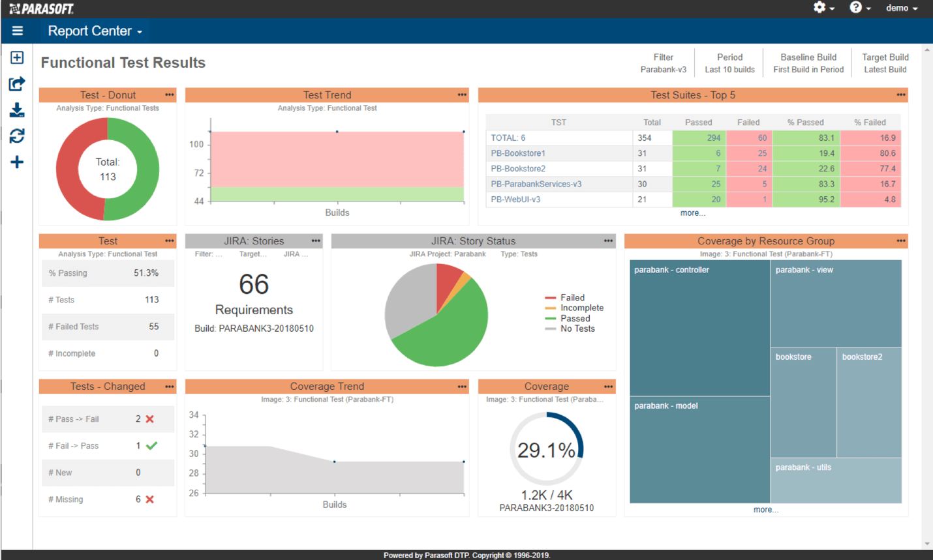
Task: Open the PB-Bookstore1 test suite link
Action: coord(518,153)
